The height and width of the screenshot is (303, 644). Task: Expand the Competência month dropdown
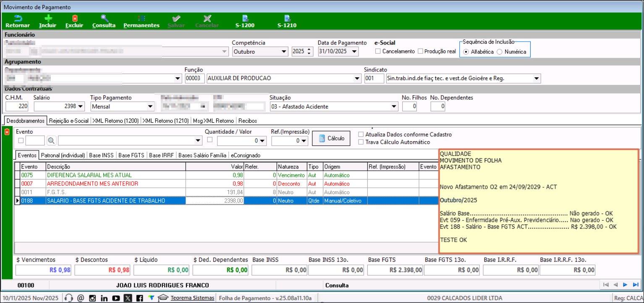pos(284,52)
